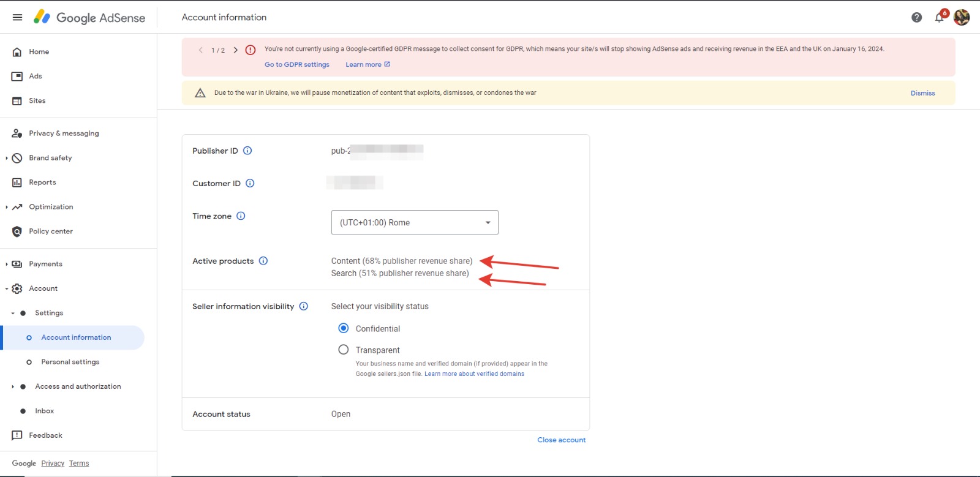
Task: Click the red GDPR error icon
Action: click(251, 50)
